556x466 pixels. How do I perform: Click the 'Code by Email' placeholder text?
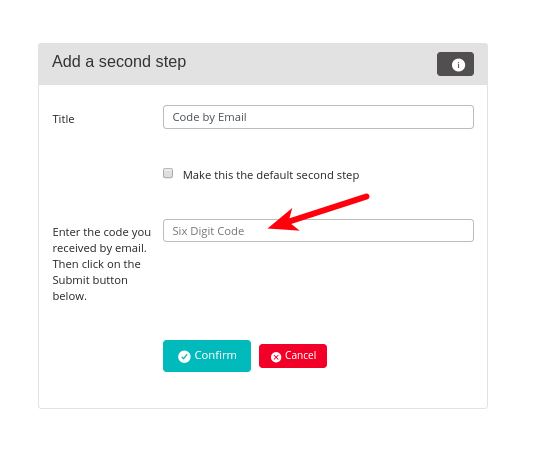pyautogui.click(x=209, y=117)
